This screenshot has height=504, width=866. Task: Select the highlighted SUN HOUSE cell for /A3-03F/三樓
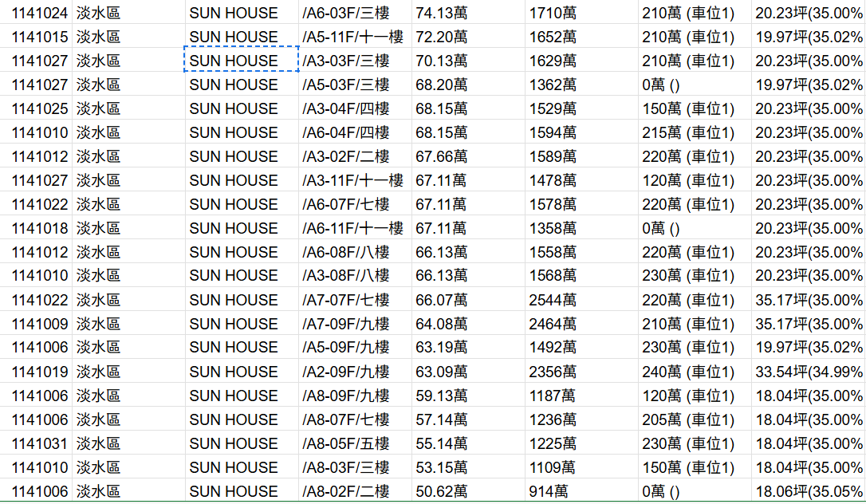point(242,60)
